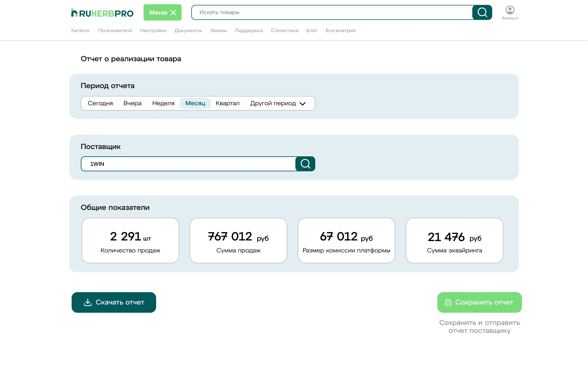
Task: Click the download icon in Скачать отчет
Action: pyautogui.click(x=88, y=302)
